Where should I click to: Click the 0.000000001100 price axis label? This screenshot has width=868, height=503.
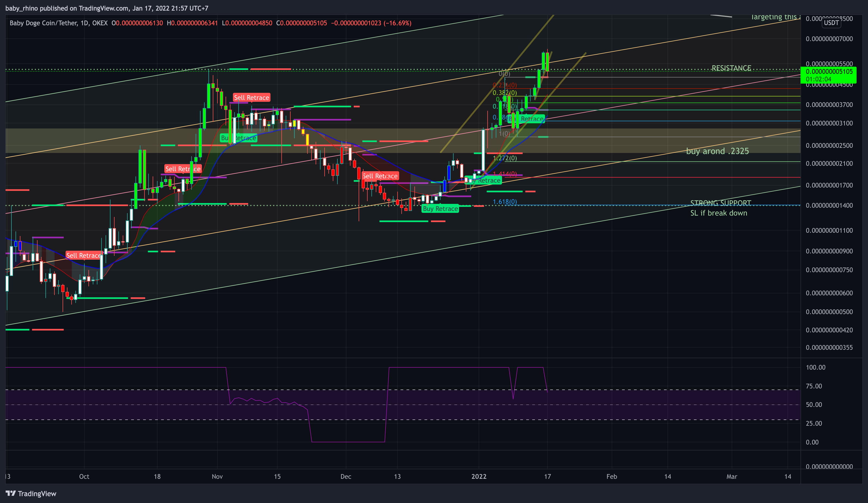[829, 230]
